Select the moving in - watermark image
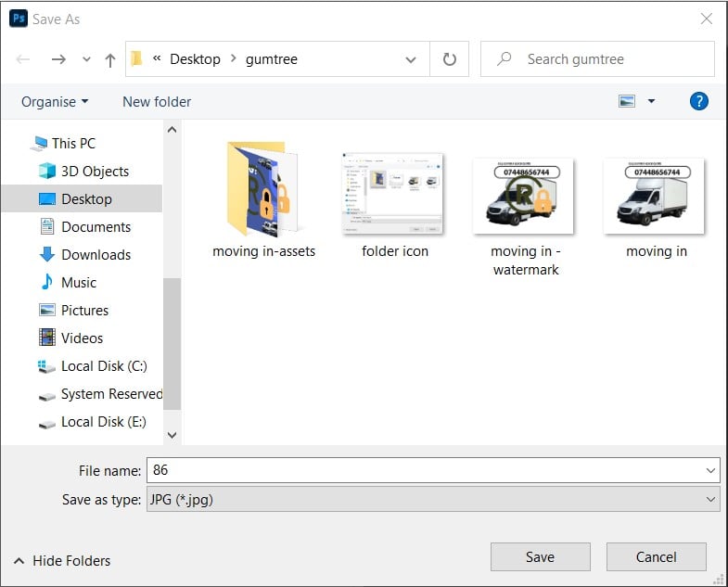The image size is (728, 587). tap(526, 216)
